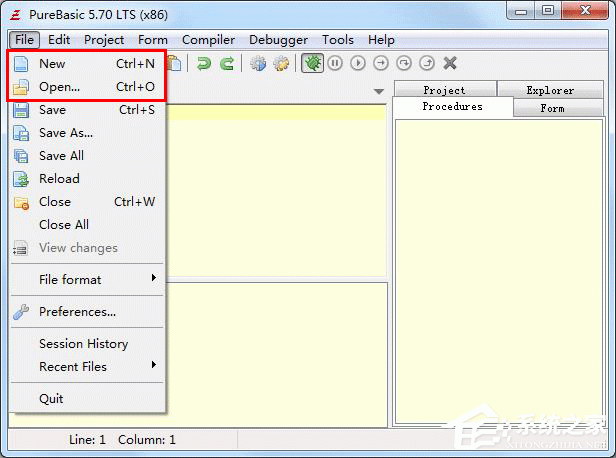
Task: Click the PureBasic logo in title bar
Action: (16, 15)
